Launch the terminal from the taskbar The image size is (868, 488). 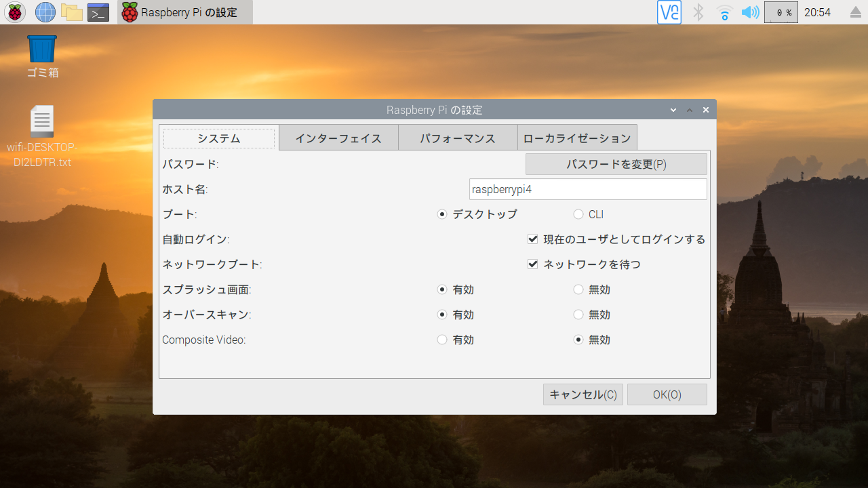click(x=98, y=12)
